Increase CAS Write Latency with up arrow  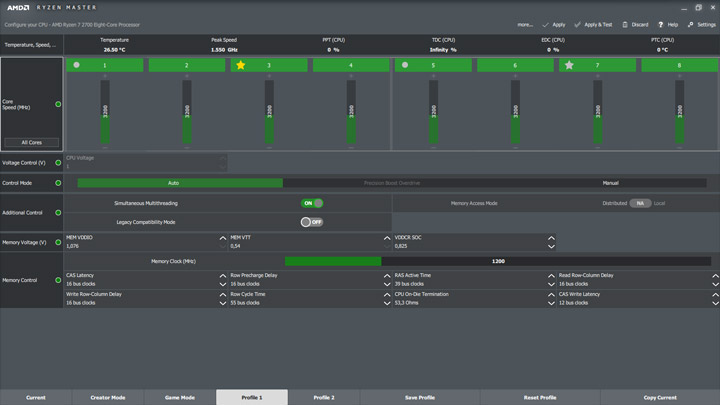(715, 295)
